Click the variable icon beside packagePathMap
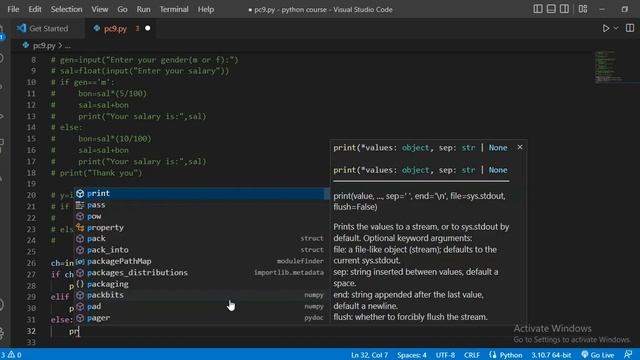The width and height of the screenshot is (640, 360). click(80, 261)
